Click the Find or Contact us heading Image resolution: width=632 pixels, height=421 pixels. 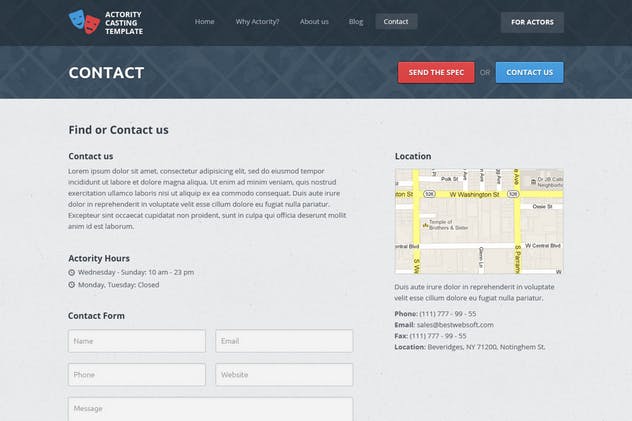pos(118,130)
